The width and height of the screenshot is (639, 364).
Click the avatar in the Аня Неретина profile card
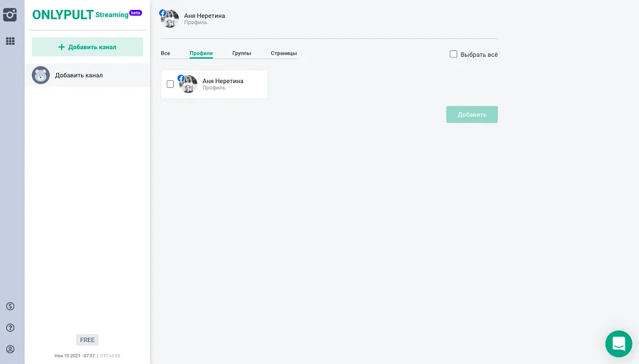tap(188, 84)
